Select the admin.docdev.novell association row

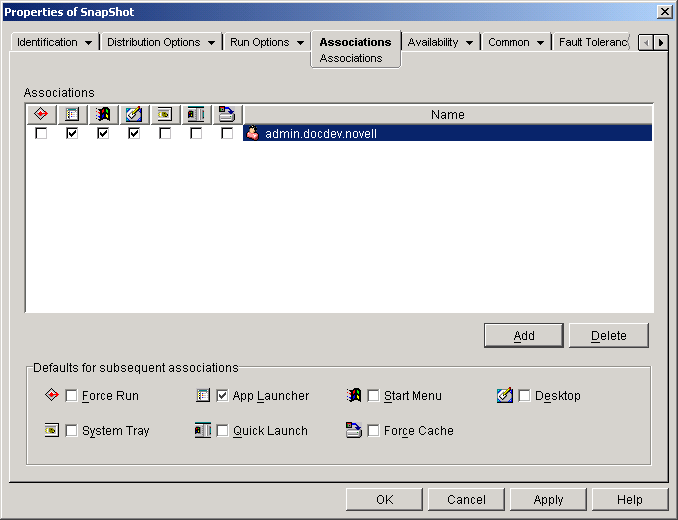(448, 133)
